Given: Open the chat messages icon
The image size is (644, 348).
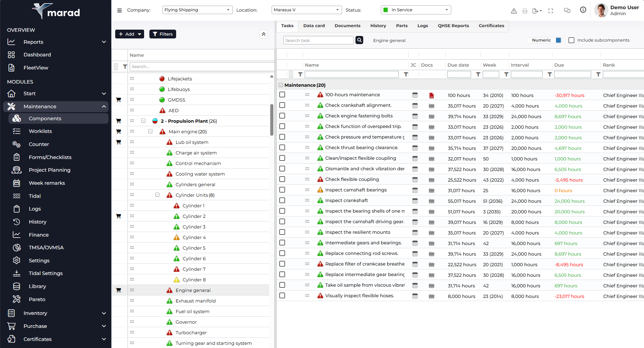Looking at the screenshot, I should coord(567,11).
